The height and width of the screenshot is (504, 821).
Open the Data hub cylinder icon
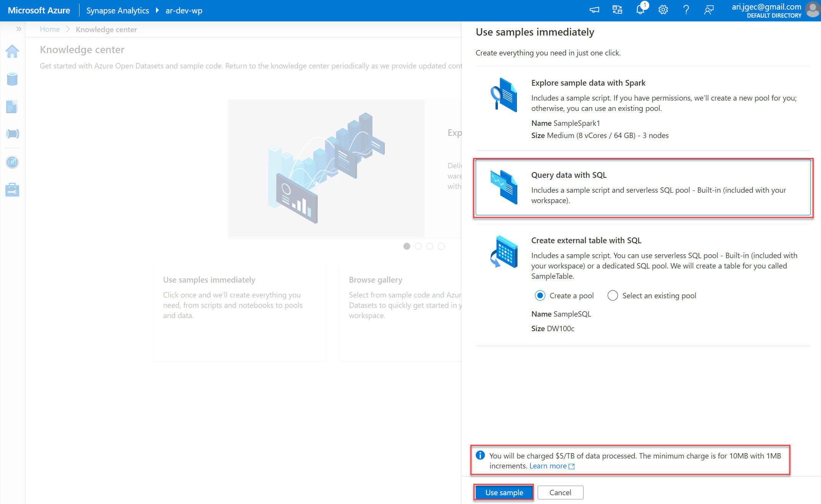12,79
